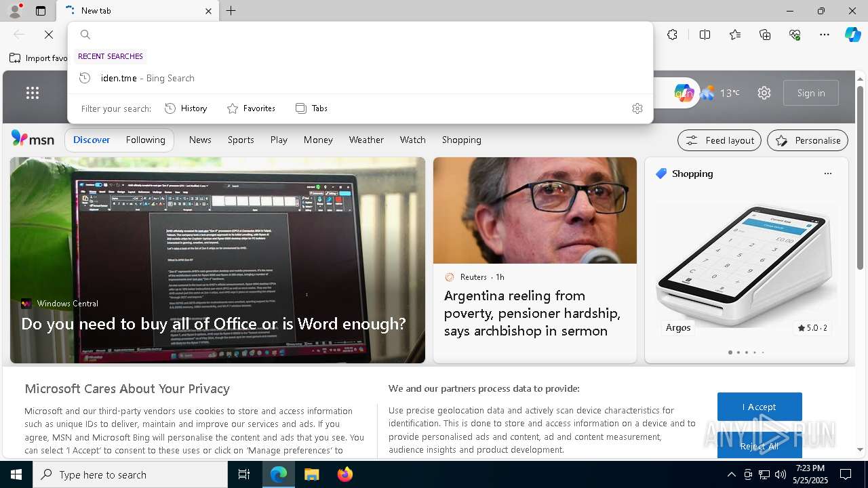The image size is (868, 488).
Task: Select the Discover tab
Action: click(92, 140)
